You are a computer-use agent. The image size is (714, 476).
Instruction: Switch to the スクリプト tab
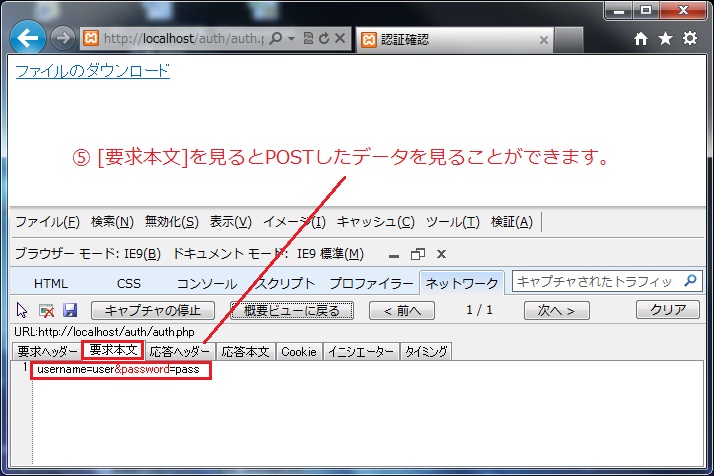tap(285, 283)
